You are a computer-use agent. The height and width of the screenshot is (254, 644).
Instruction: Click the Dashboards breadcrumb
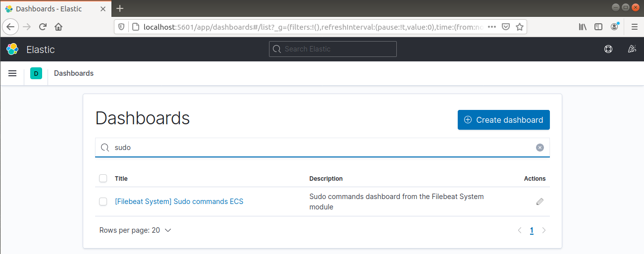(74, 73)
